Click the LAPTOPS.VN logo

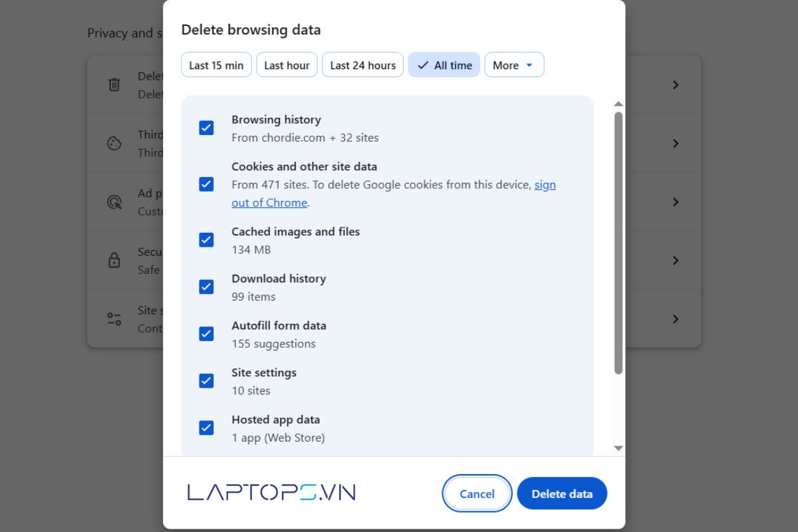(x=271, y=493)
